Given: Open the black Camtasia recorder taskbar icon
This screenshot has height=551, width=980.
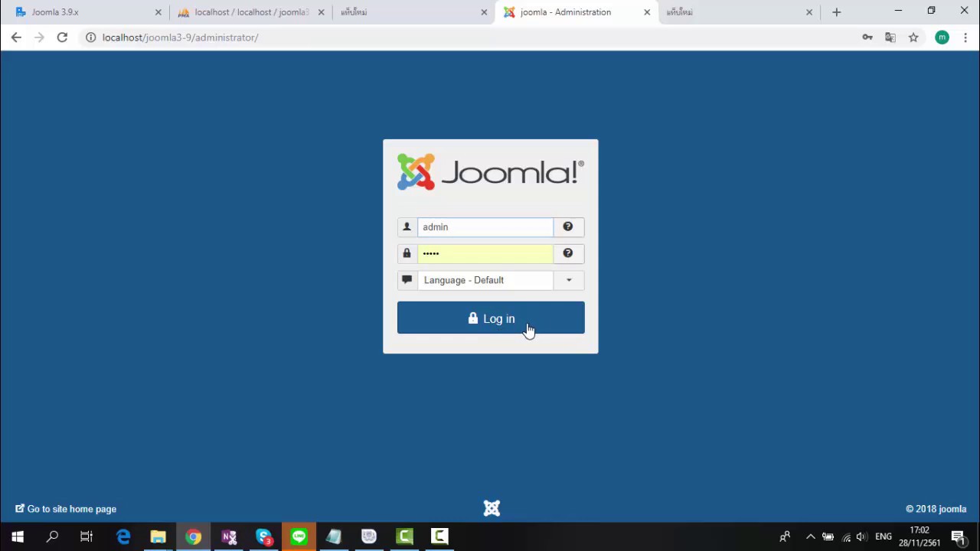Looking at the screenshot, I should (x=439, y=536).
